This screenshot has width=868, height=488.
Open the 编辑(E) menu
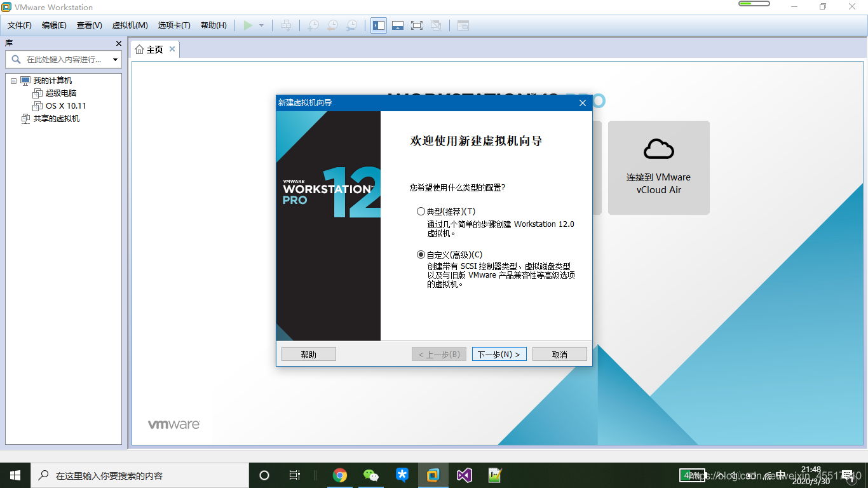[x=54, y=25]
